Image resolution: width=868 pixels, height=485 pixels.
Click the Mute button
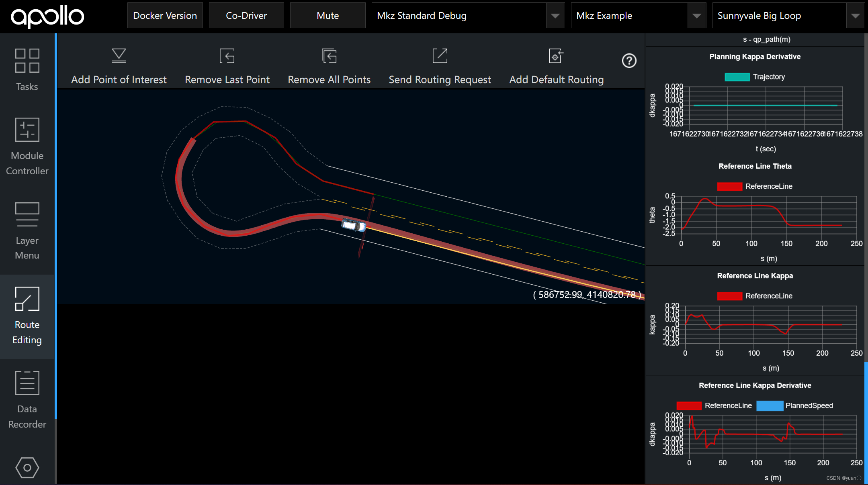(x=328, y=15)
